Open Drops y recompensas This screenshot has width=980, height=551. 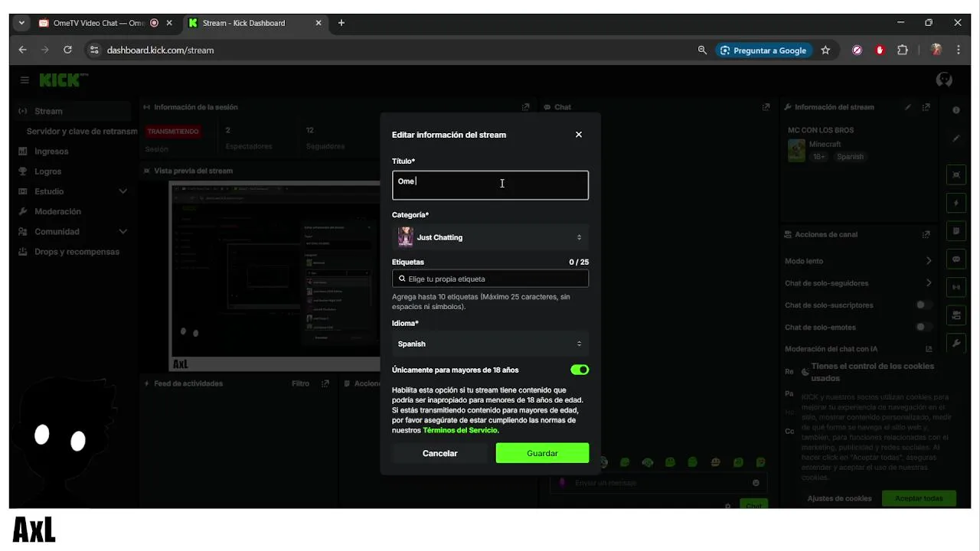tap(77, 252)
